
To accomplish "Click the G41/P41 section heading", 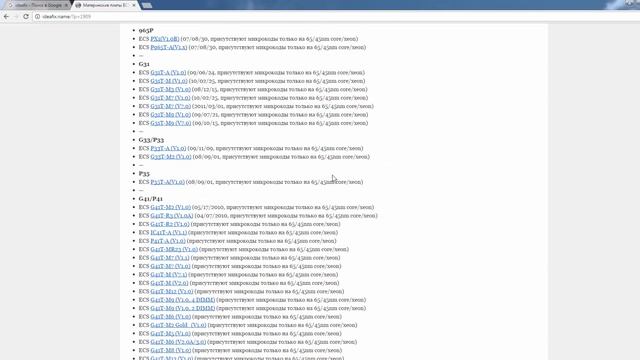I will [151, 199].
